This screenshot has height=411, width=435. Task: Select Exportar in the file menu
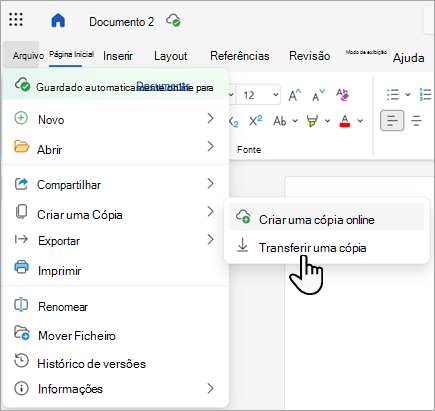point(115,240)
